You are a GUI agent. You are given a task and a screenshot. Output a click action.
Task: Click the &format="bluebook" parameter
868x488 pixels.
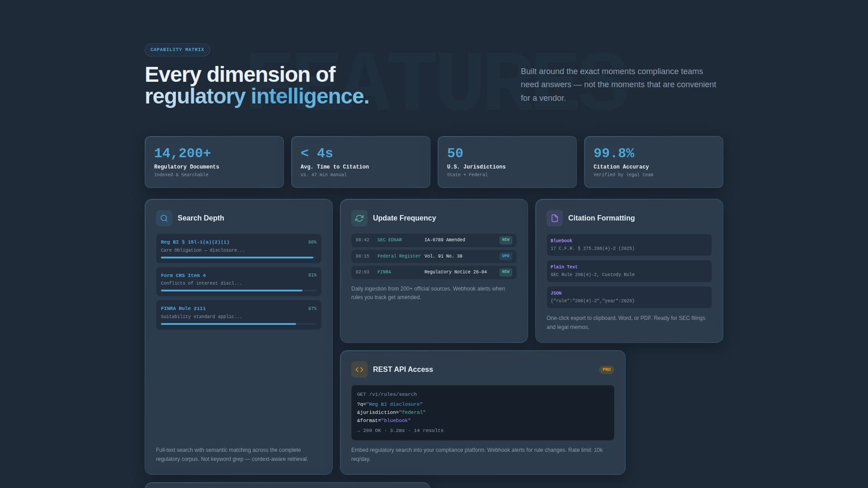pos(384,421)
